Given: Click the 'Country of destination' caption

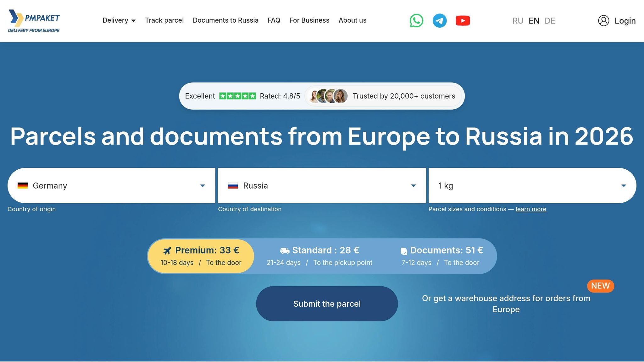Looking at the screenshot, I should point(250,209).
